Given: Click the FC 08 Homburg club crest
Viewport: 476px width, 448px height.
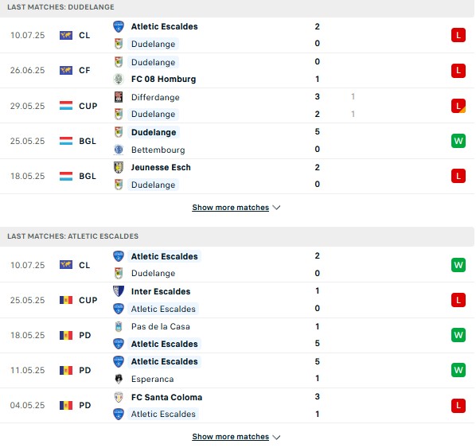Looking at the screenshot, I should (x=119, y=80).
